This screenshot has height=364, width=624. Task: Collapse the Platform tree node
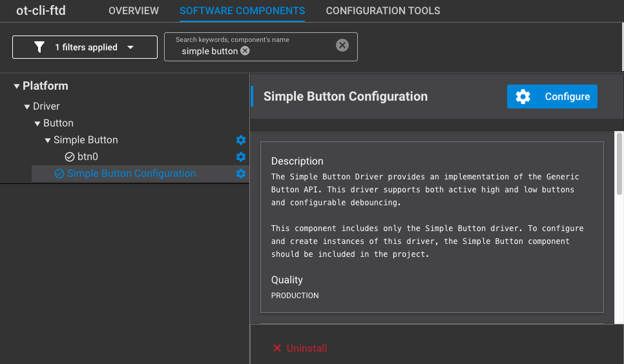pyautogui.click(x=16, y=86)
